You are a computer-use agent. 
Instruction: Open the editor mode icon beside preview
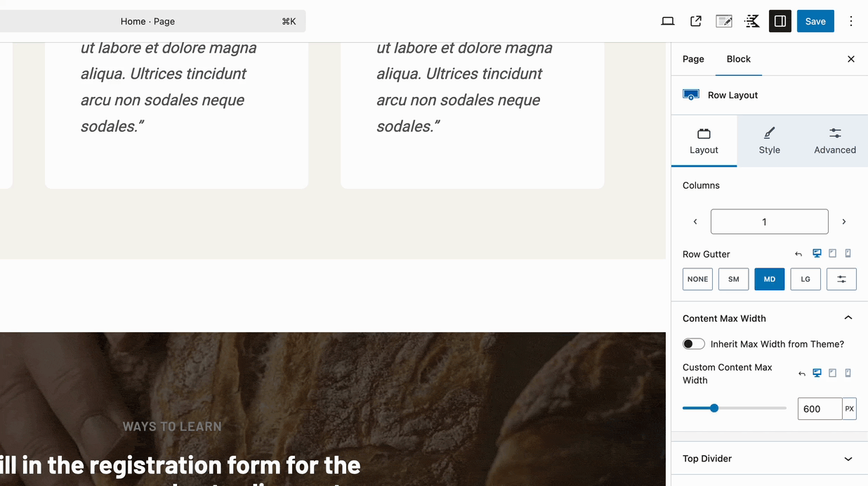[x=723, y=21]
